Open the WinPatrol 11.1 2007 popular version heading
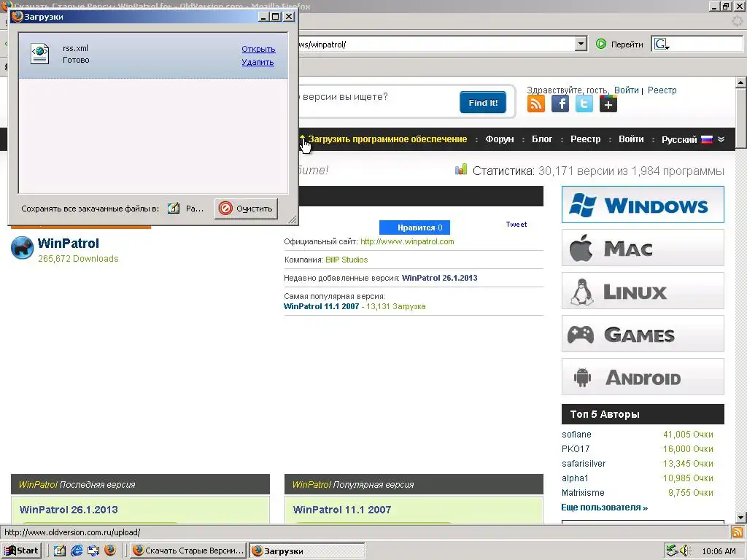This screenshot has width=747, height=560. [x=342, y=510]
